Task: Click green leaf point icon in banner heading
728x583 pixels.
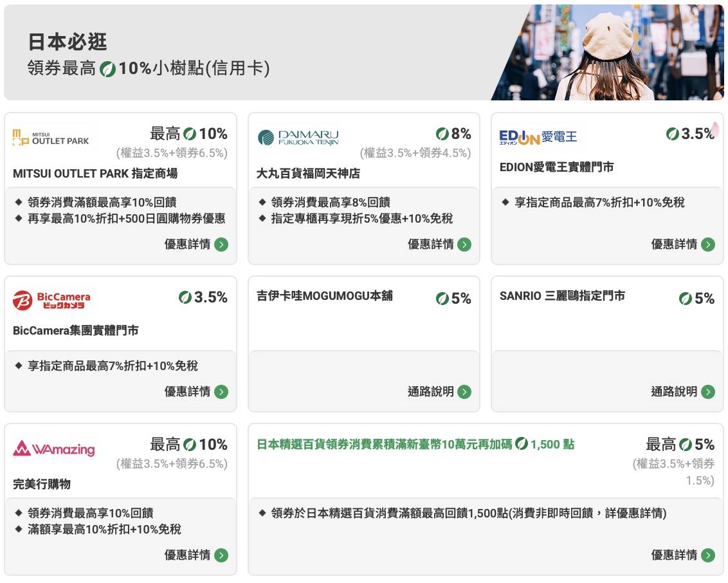Action: (x=107, y=69)
